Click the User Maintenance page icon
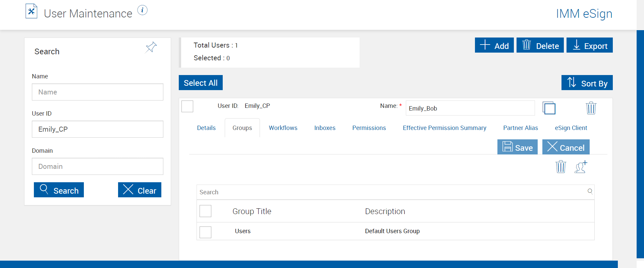 point(31,11)
